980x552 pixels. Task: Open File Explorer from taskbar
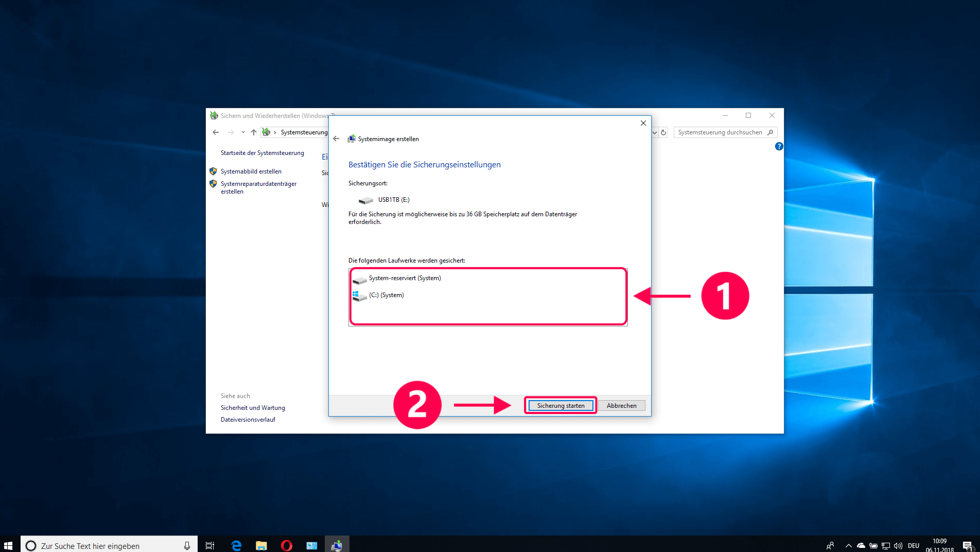click(x=261, y=546)
